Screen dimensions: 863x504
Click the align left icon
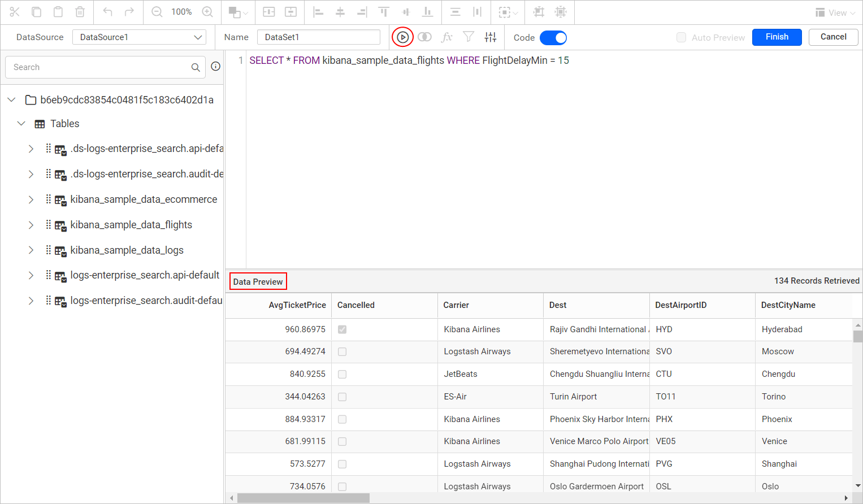[x=318, y=12]
